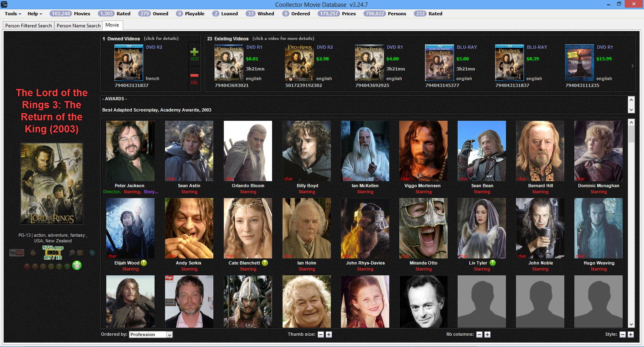The image size is (644, 347).
Task: Click the smiley next to Elijah Wood
Action: 144,263
